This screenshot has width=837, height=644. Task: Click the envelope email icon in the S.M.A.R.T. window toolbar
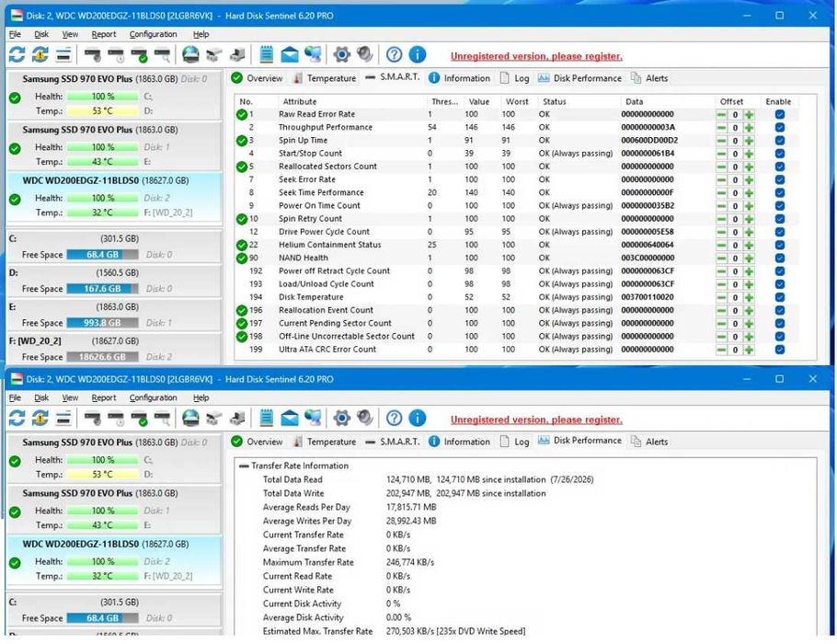tap(290, 54)
